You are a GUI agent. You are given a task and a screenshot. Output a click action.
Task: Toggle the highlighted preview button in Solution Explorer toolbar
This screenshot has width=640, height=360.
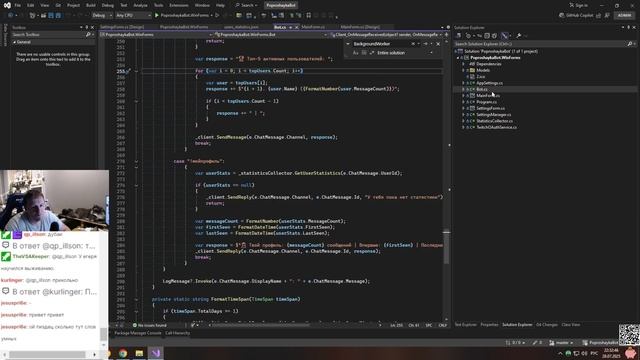[x=505, y=36]
